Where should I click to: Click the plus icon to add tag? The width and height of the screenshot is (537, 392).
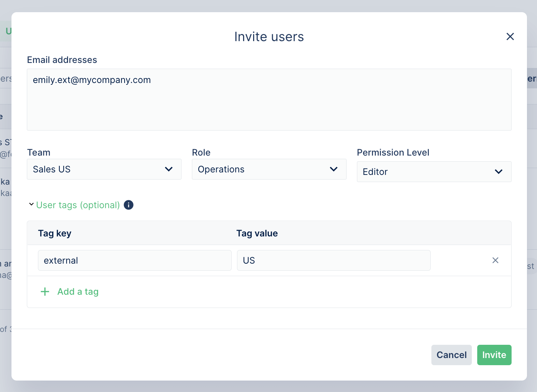tap(45, 292)
